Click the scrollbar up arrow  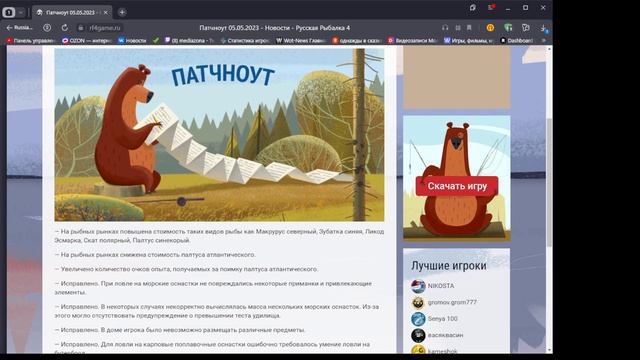point(549,49)
